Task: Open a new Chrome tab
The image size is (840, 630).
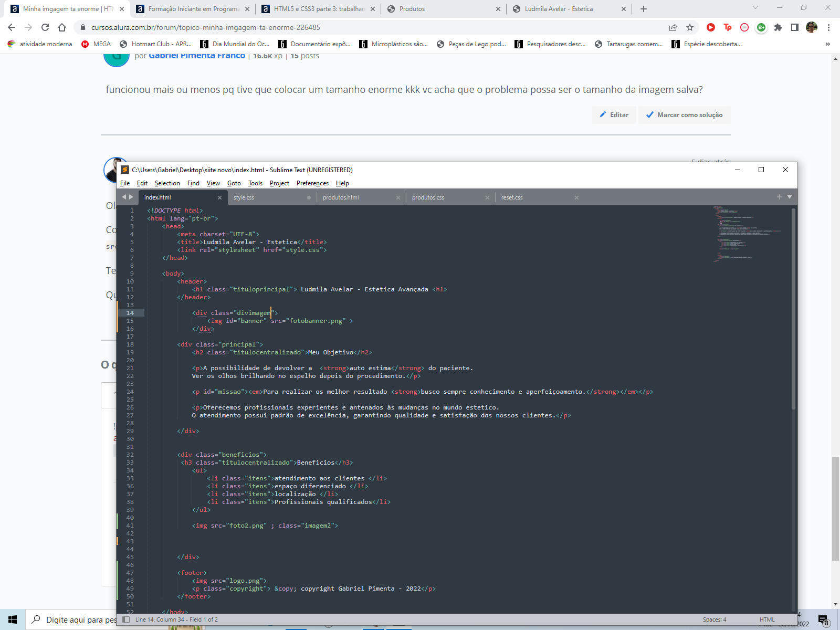Action: click(644, 9)
